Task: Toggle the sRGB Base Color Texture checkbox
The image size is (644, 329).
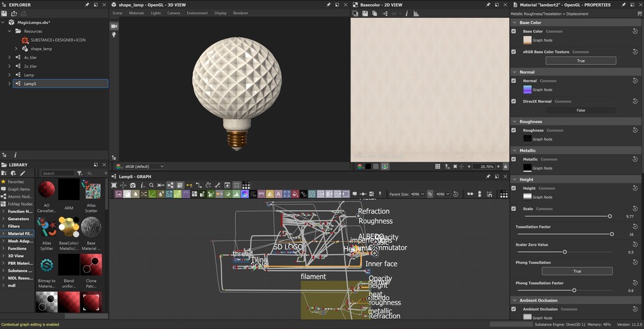Action: point(513,52)
